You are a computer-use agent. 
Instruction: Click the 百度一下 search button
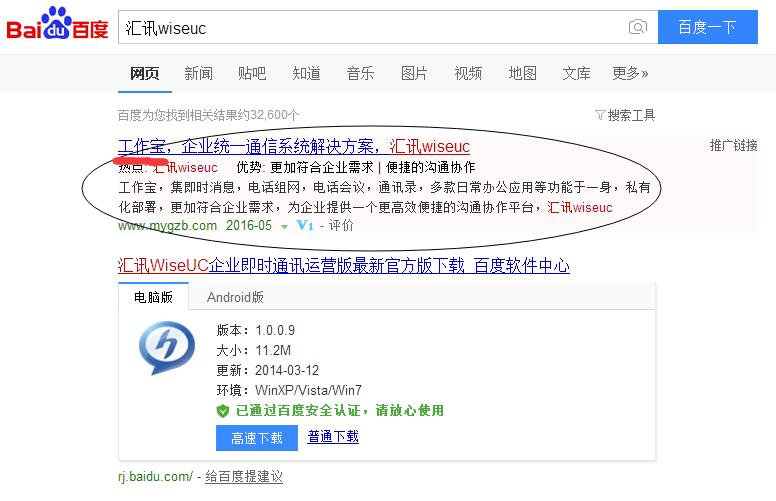tap(708, 27)
